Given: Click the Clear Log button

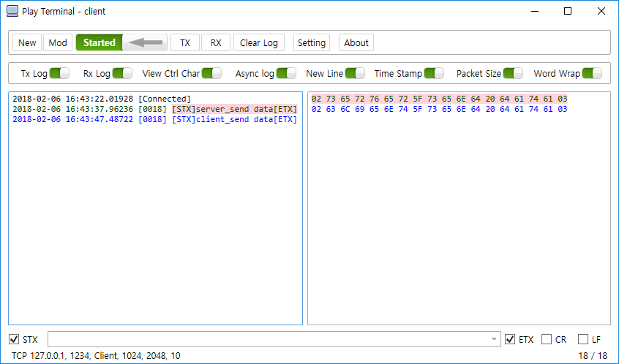Looking at the screenshot, I should click(x=259, y=42).
